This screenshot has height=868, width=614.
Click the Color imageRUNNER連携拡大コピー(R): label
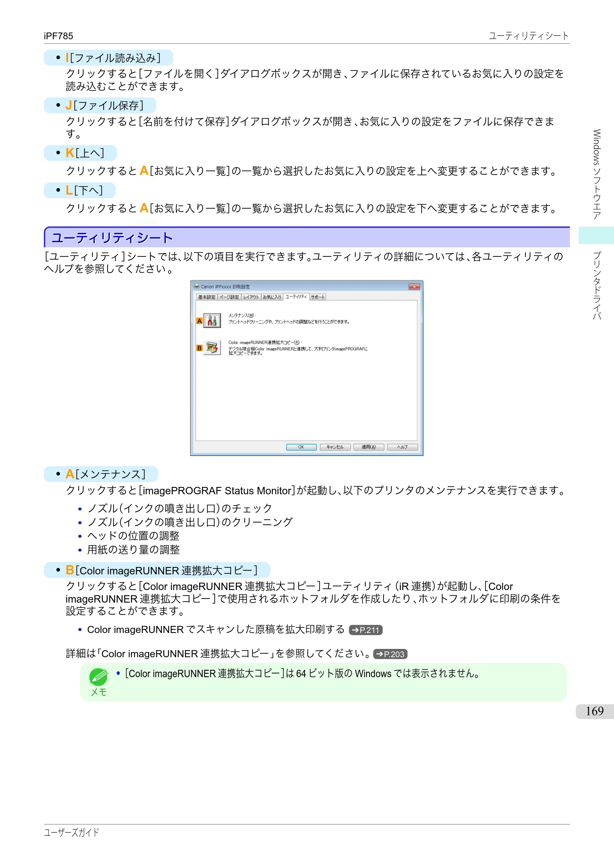pyautogui.click(x=265, y=342)
